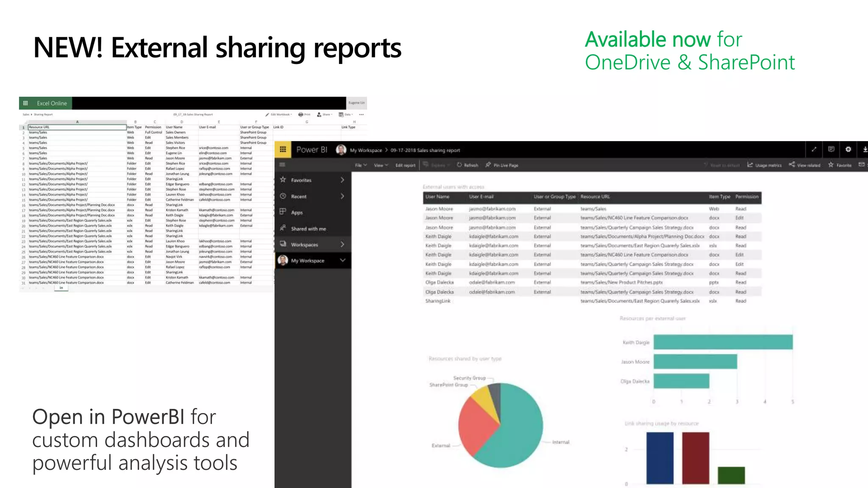
Task: Click the Usage metrics chart icon
Action: click(750, 165)
